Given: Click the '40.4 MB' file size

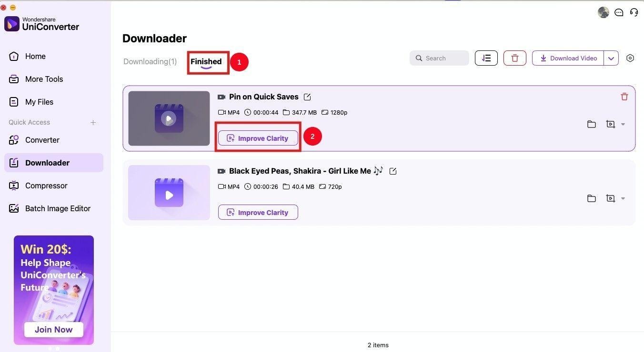Looking at the screenshot, I should pyautogui.click(x=303, y=187).
